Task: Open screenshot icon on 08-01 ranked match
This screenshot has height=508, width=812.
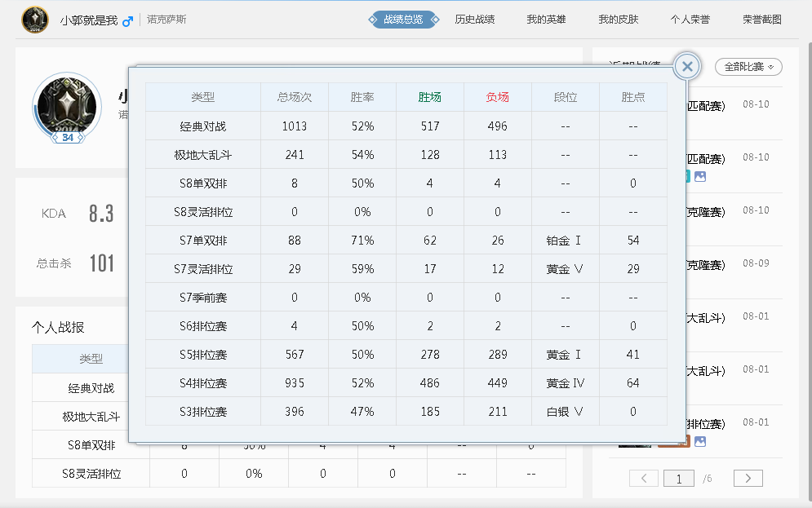Action: click(700, 441)
